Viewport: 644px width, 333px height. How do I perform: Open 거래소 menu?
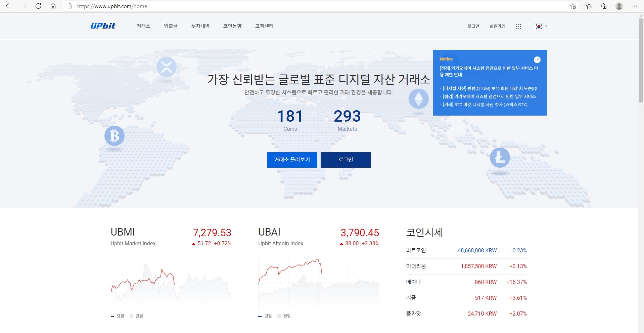point(143,26)
